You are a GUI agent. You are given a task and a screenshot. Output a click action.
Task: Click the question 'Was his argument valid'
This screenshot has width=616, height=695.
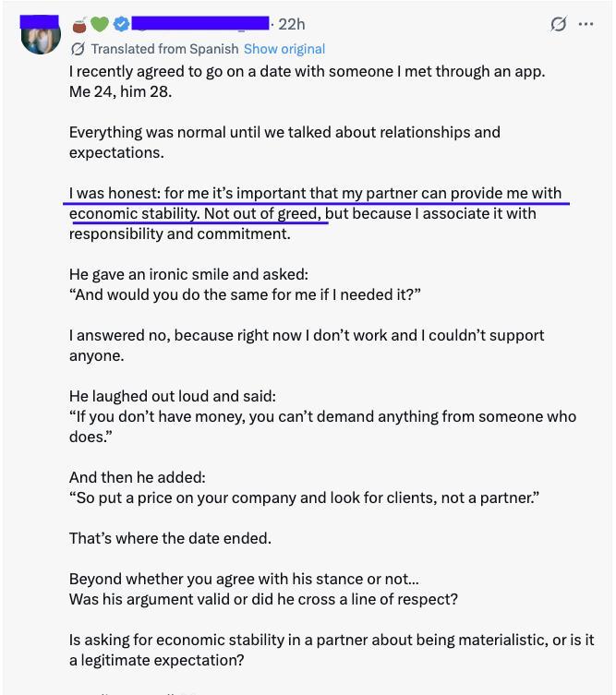(263, 599)
